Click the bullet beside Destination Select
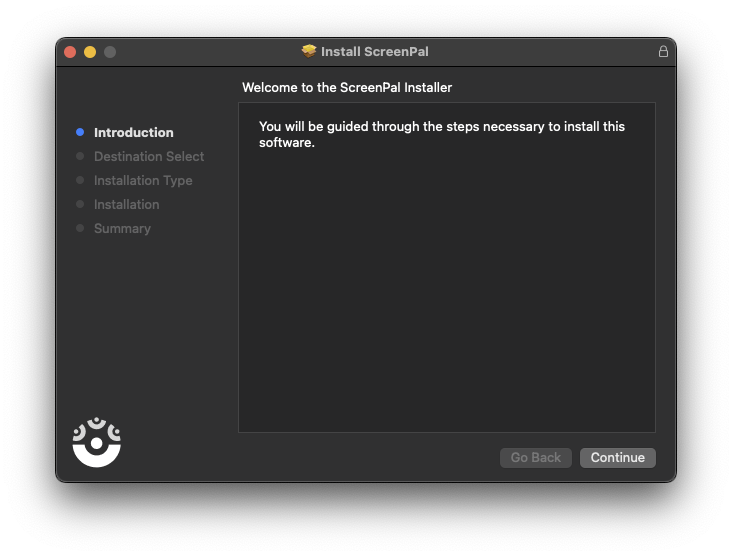This screenshot has height=556, width=732. pyautogui.click(x=80, y=156)
